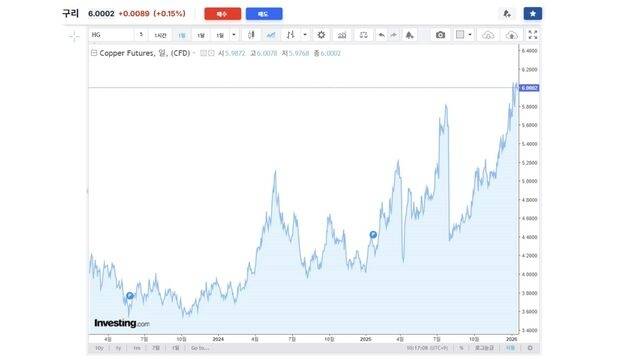Viewport: 640px width, 360px height.
Task: Select the area chart style
Action: [271, 35]
